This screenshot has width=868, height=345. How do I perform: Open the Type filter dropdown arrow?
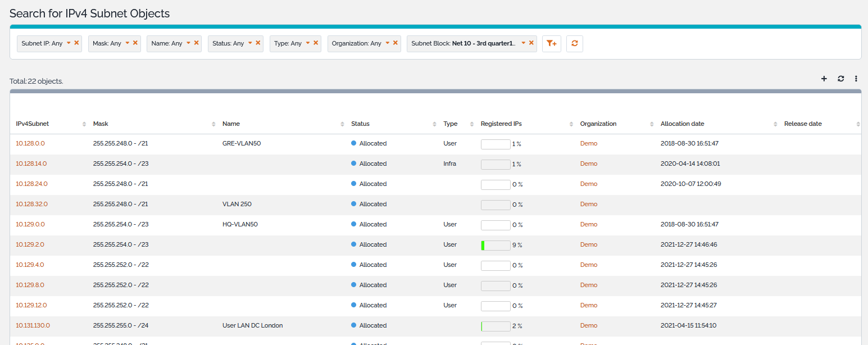[308, 43]
